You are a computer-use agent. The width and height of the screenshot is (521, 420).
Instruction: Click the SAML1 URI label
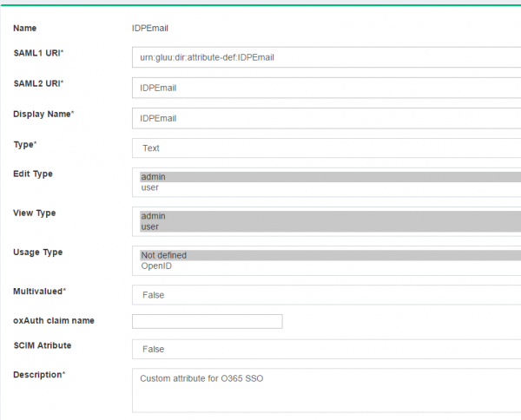click(x=38, y=54)
